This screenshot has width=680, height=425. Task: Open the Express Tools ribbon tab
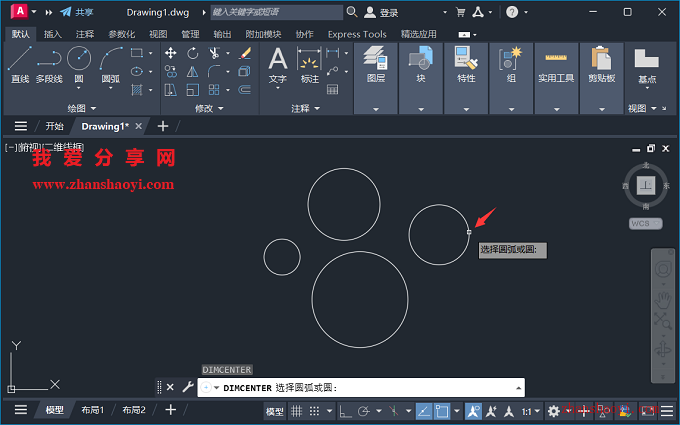tap(357, 34)
